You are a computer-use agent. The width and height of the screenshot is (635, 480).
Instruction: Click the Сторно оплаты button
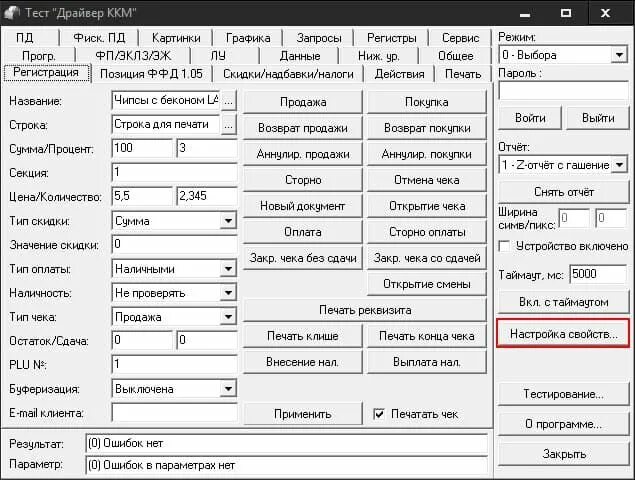coord(427,232)
